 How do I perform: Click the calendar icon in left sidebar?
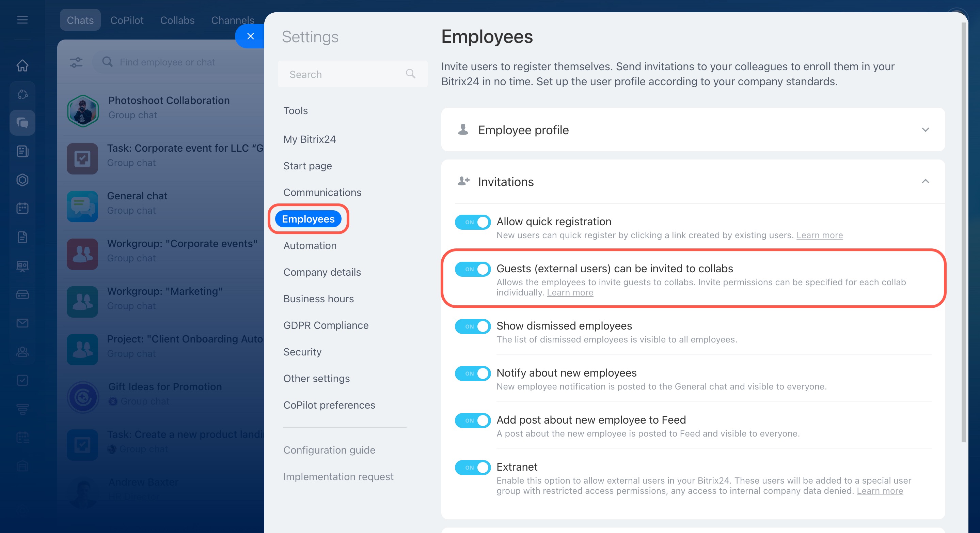[x=22, y=208]
